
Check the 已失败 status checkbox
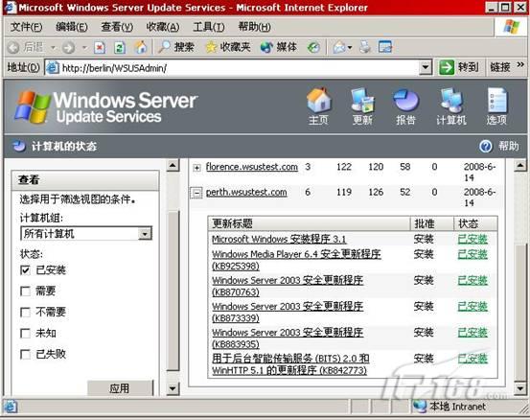pyautogui.click(x=25, y=354)
